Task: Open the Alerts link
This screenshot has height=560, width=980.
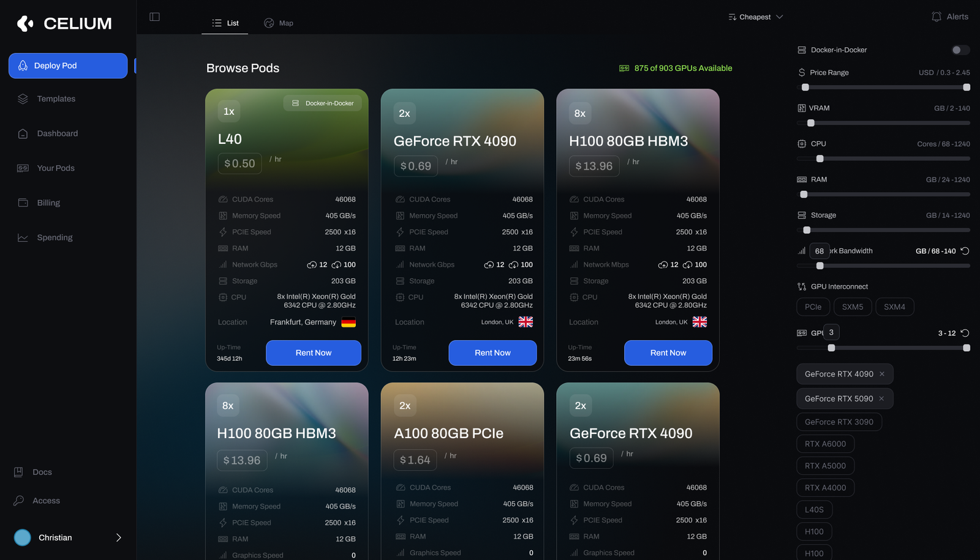Action: coord(950,17)
